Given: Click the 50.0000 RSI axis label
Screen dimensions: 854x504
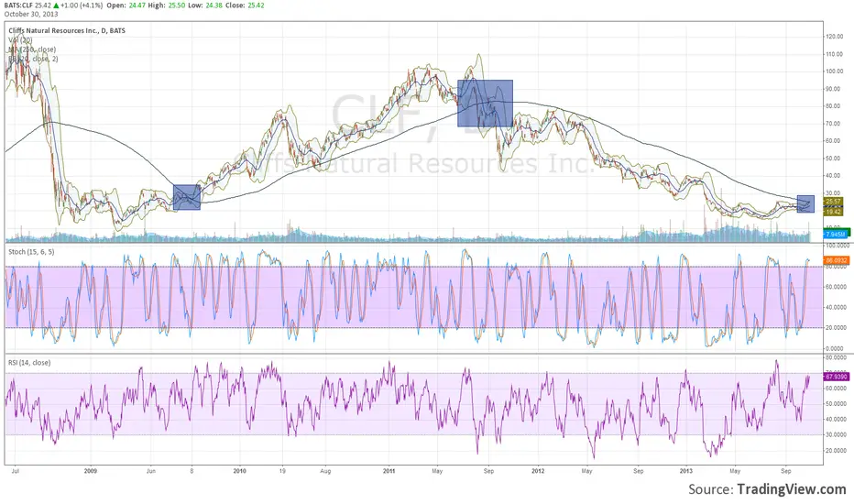Looking at the screenshot, I should (x=837, y=404).
